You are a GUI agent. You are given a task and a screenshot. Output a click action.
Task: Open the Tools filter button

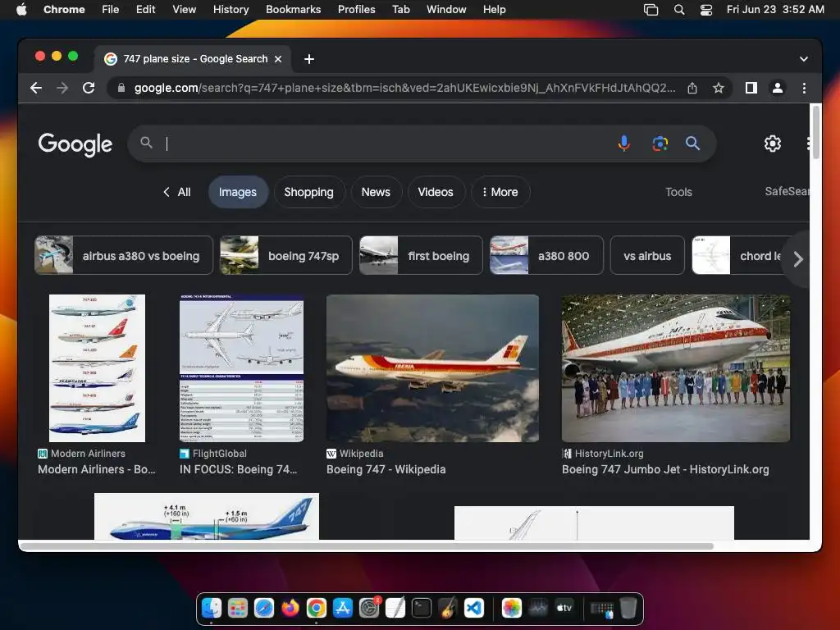tap(678, 192)
